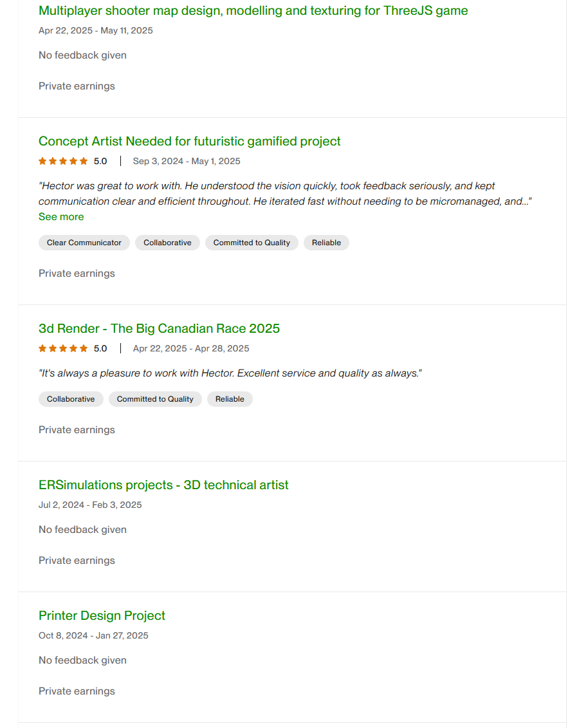Image resolution: width=579 pixels, height=728 pixels.
Task: Open 3d Render - The Big Canadian Race 2025
Action: click(x=159, y=329)
